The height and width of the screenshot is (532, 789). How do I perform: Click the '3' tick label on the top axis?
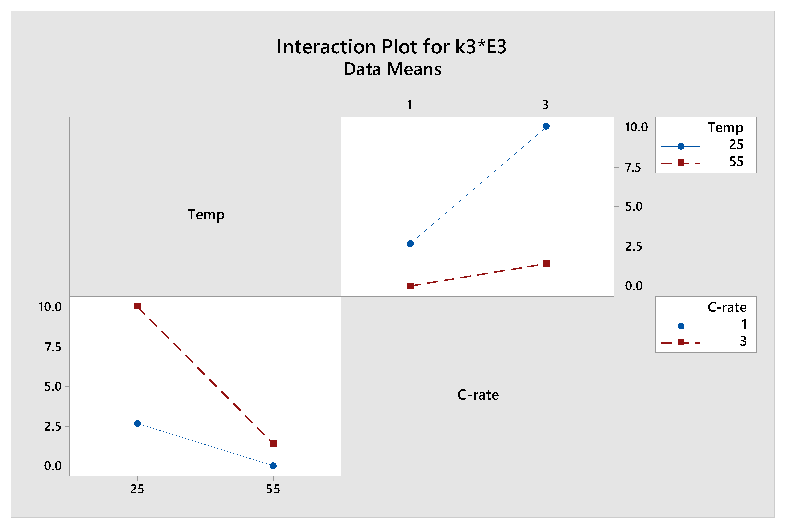click(x=545, y=105)
